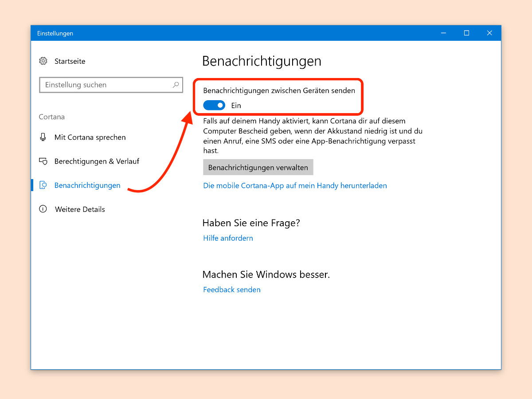The width and height of the screenshot is (532, 399).
Task: Click the magnifier icon in search box
Action: pyautogui.click(x=176, y=85)
